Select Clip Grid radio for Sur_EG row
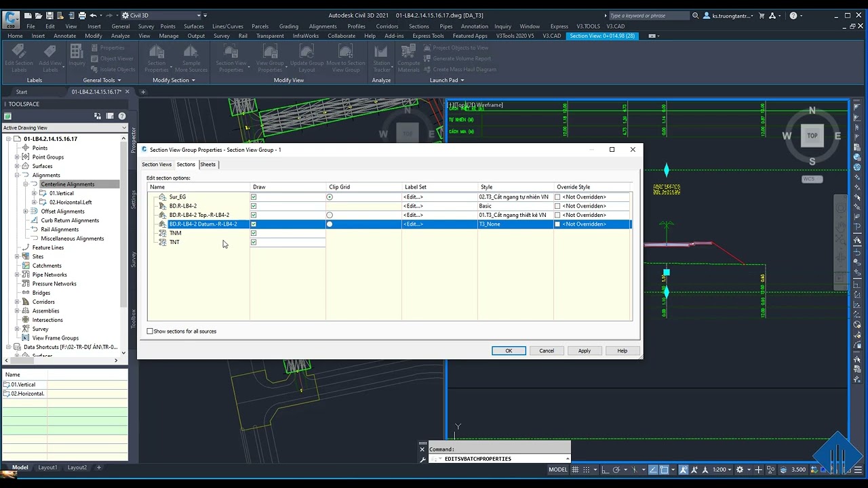Screen dimensions: 868x488 tap(330, 197)
